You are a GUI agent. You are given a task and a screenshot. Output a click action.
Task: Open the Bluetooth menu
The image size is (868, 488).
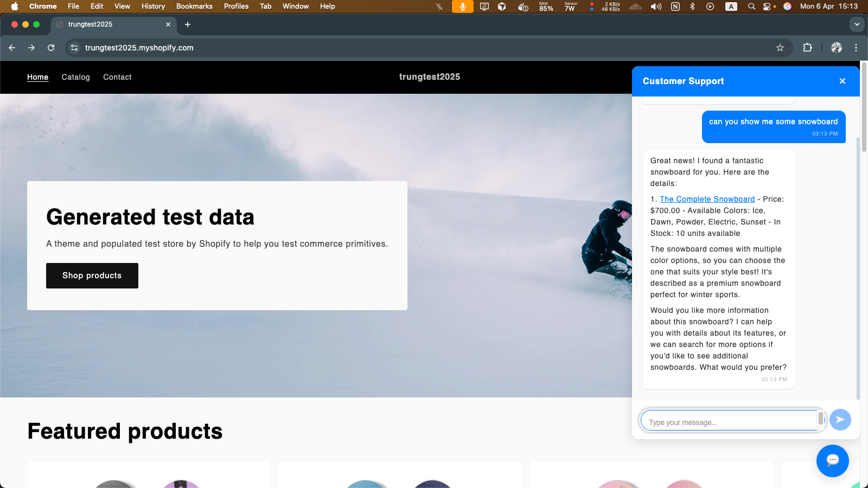coord(692,7)
